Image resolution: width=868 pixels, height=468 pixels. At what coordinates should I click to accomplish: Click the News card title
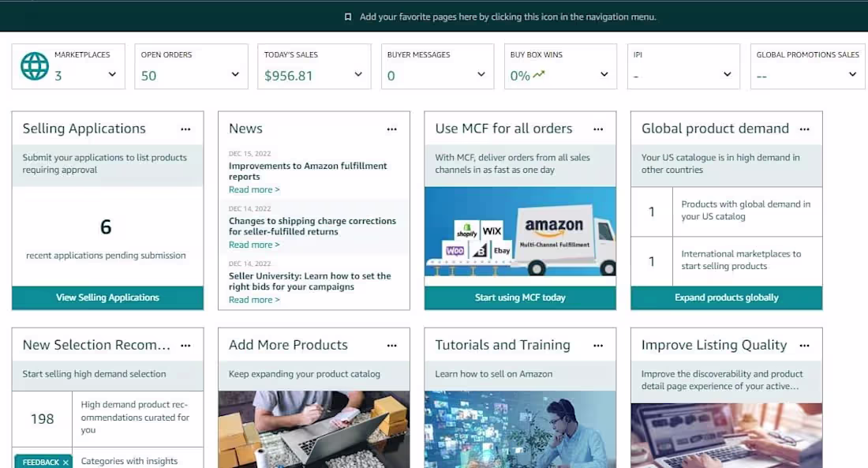click(245, 129)
